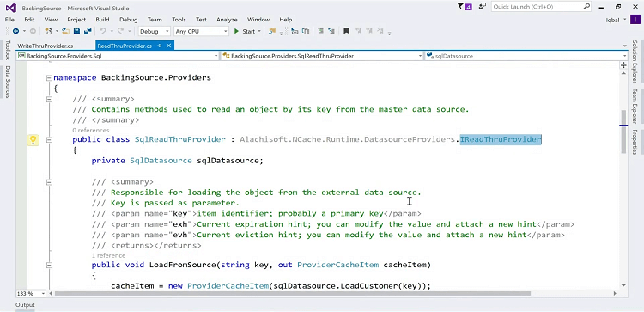The height and width of the screenshot is (312, 644).
Task: Collapse the class summary comment block
Action: pyautogui.click(x=49, y=99)
